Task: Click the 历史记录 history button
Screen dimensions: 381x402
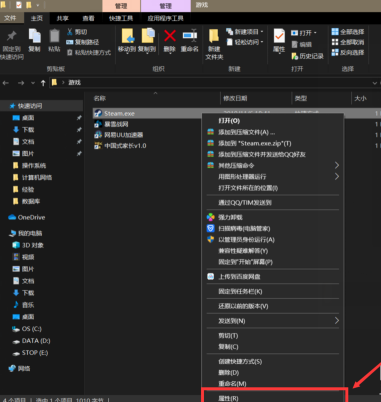Action: tap(307, 56)
